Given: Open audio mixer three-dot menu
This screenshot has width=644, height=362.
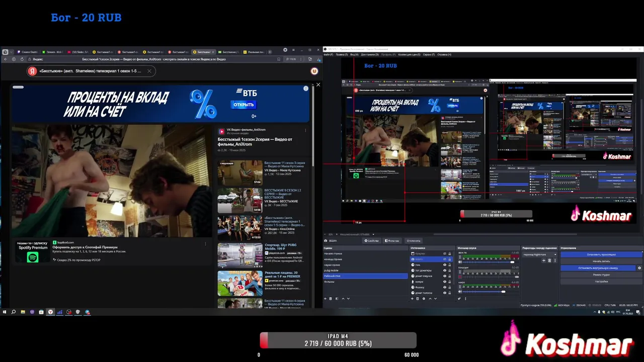Looking at the screenshot, I should (465, 298).
